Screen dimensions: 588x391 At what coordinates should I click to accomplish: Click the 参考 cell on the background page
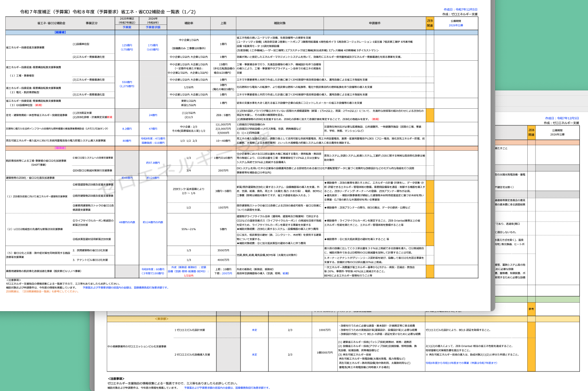pyautogui.click(x=531, y=309)
